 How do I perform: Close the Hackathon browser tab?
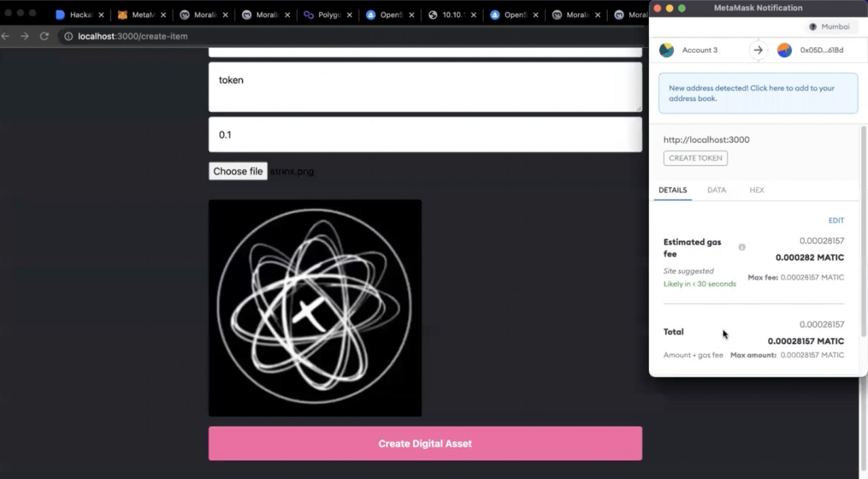pyautogui.click(x=102, y=14)
